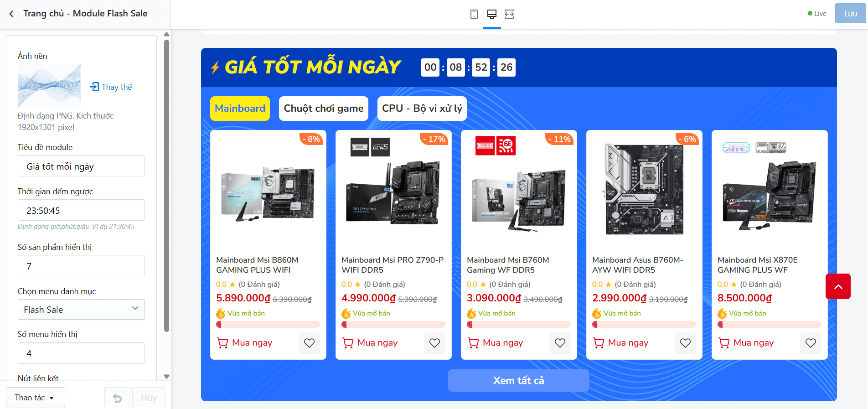Click the Asus B760M-AYW product image
868x409 pixels.
644,188
